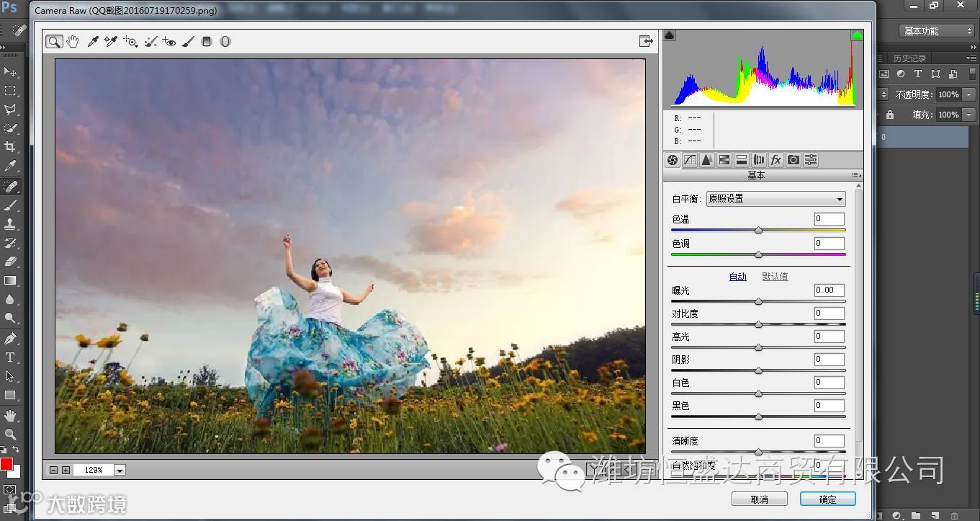The image size is (980, 521).
Task: Select the Photoshop Blur tool
Action: coord(11,299)
